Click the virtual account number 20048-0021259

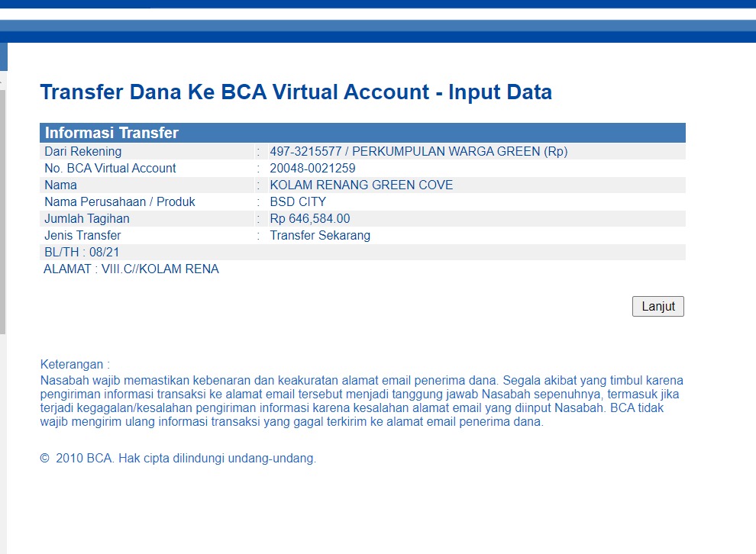(x=312, y=168)
